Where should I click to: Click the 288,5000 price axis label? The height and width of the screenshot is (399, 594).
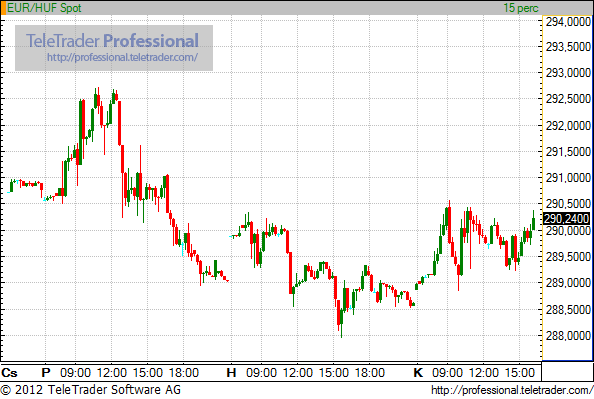click(568, 310)
